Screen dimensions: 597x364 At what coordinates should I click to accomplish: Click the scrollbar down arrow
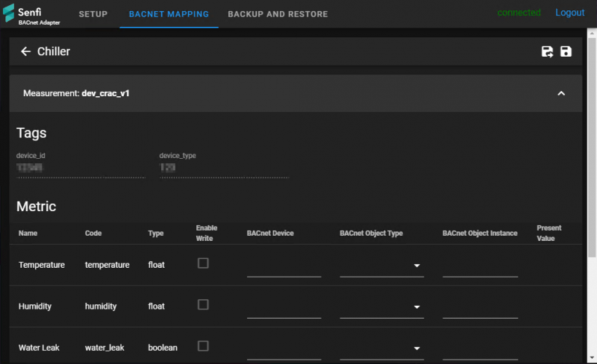592,358
